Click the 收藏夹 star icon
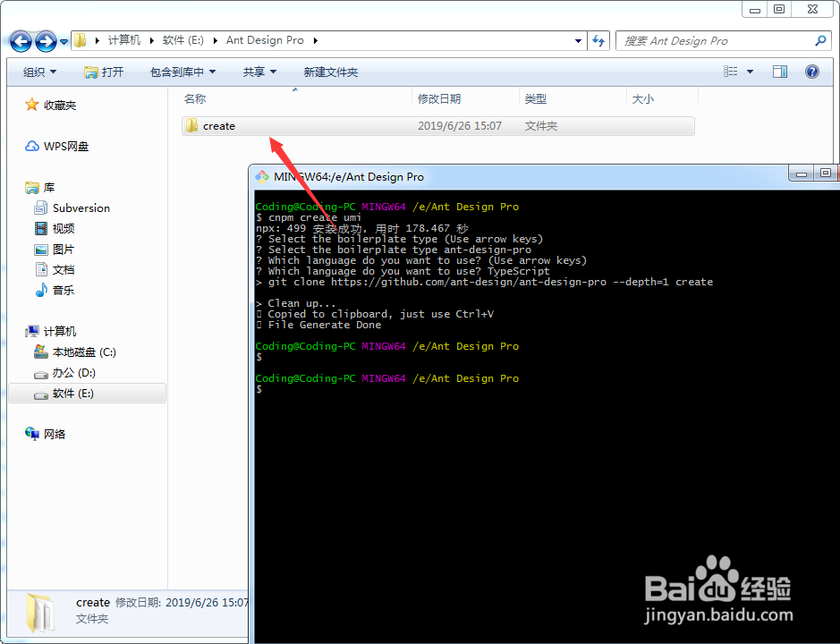 (x=31, y=105)
